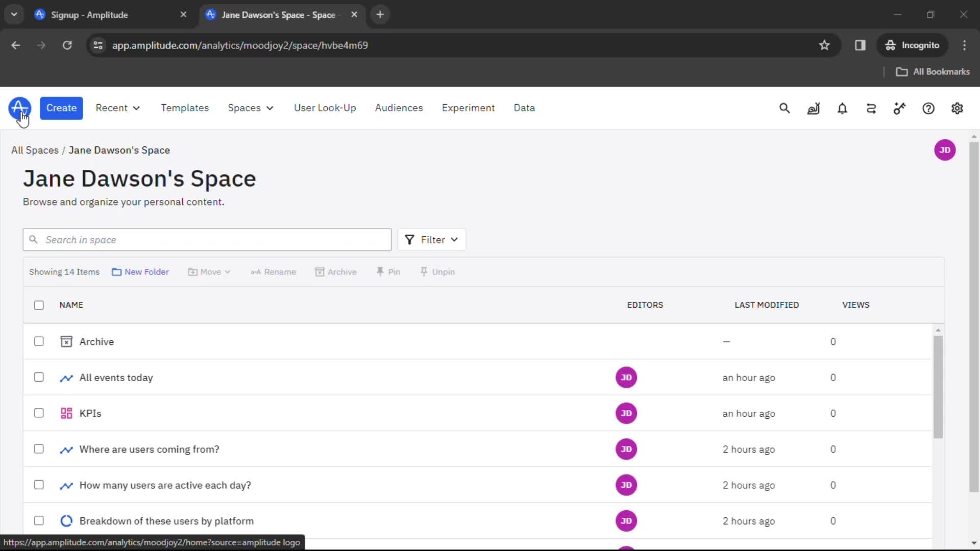980x551 pixels.
Task: Check the All events today checkbox
Action: 39,377
